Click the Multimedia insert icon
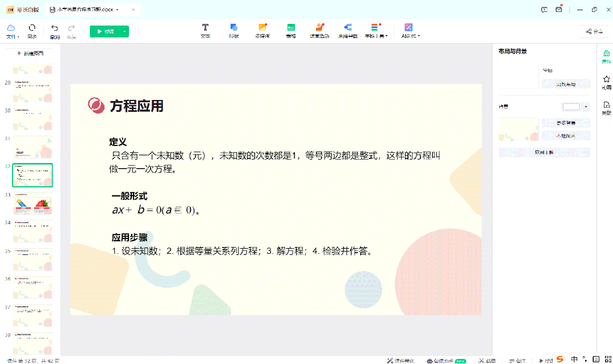613x364 pixels. click(x=262, y=31)
